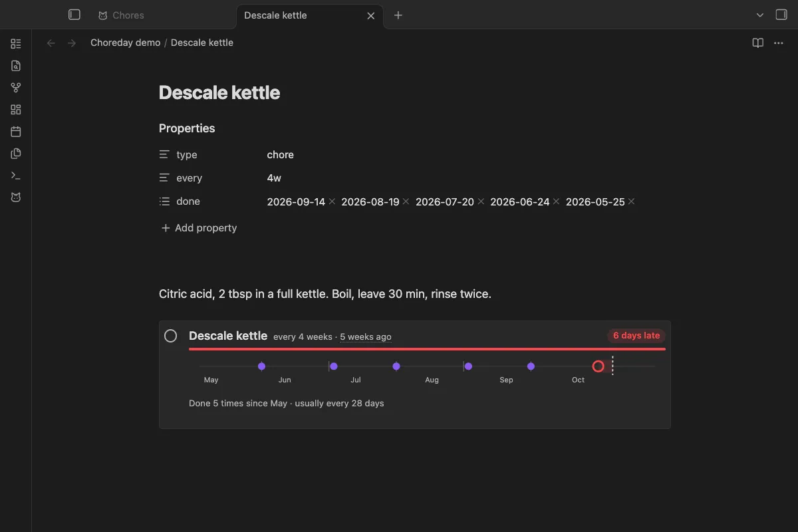Click the cat icon in the left ribbon
Viewport: 798px width, 532px height.
click(x=16, y=198)
